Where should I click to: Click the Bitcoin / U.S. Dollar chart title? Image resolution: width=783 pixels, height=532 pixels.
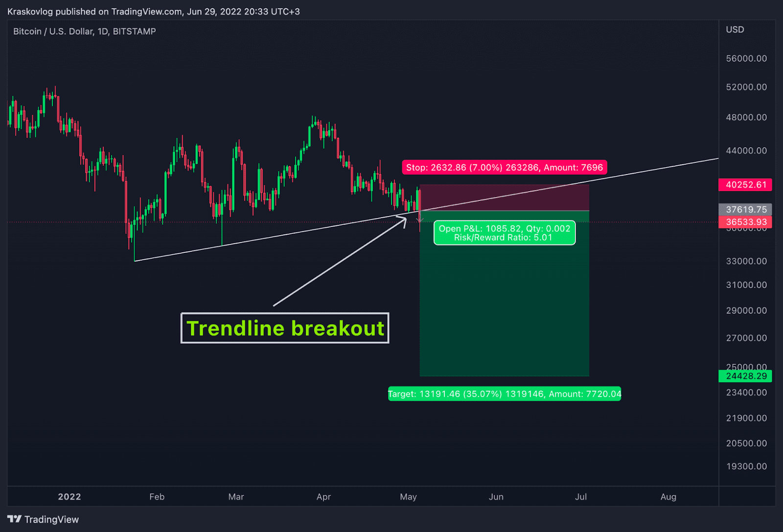point(85,31)
